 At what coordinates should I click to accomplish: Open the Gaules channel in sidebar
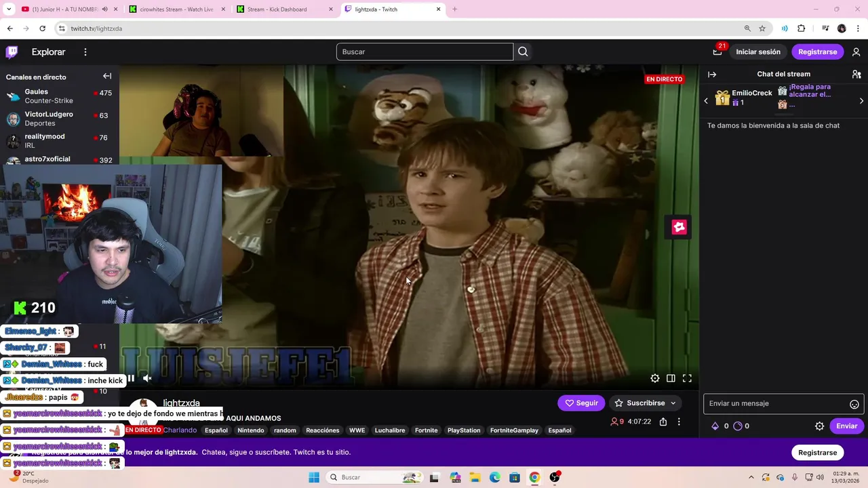tap(60, 96)
